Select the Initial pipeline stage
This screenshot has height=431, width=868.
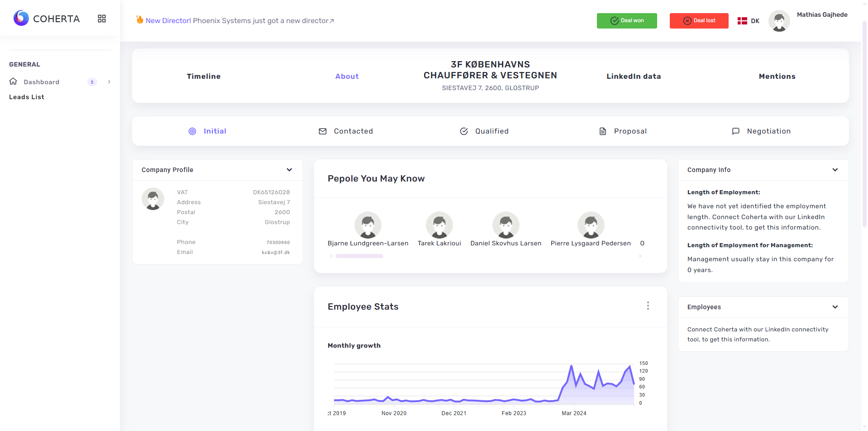(207, 131)
